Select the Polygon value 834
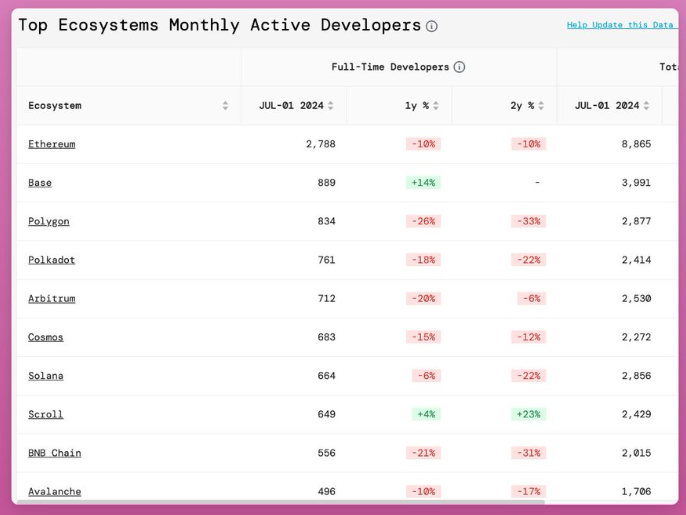 tap(326, 221)
